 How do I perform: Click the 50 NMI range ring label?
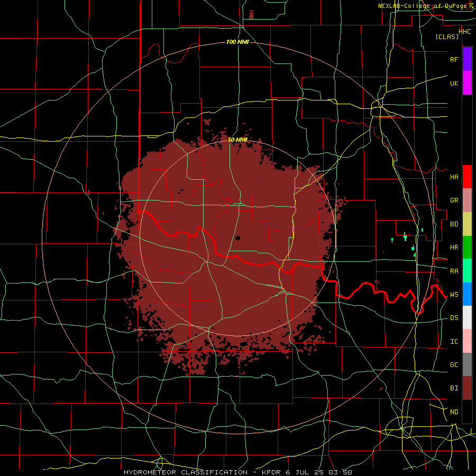click(x=237, y=140)
